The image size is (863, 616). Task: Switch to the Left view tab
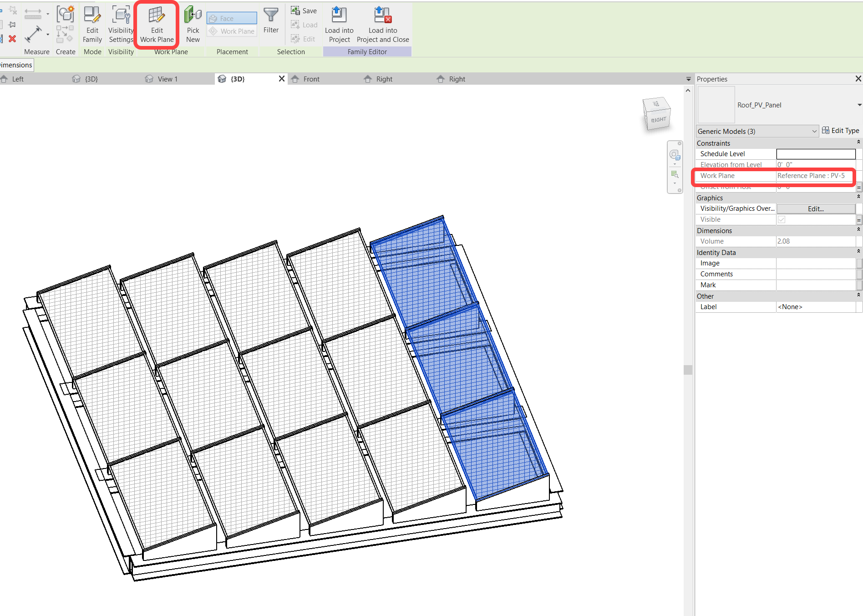pyautogui.click(x=18, y=79)
